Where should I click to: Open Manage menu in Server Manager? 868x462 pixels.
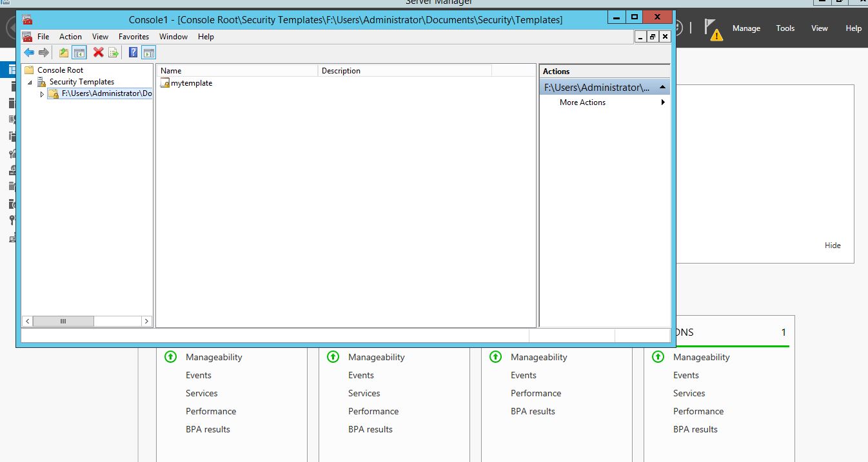click(x=746, y=28)
